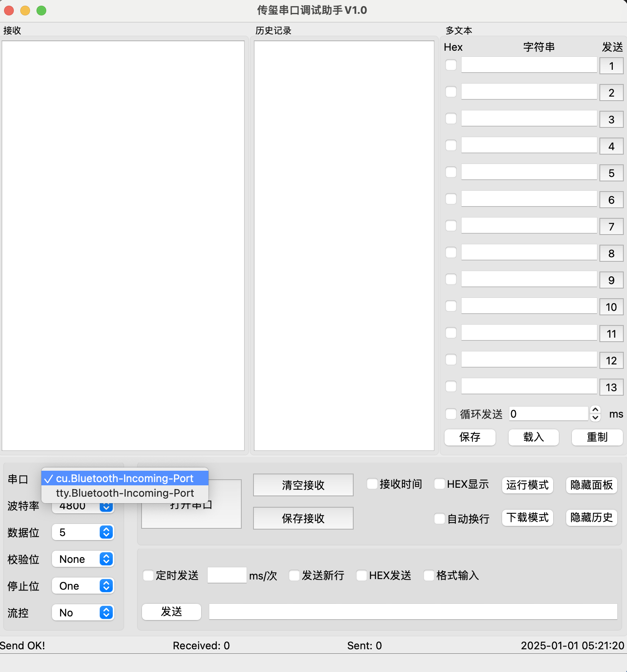Toggle the 接收时间 receive time checkbox
The image size is (627, 672).
point(372,484)
